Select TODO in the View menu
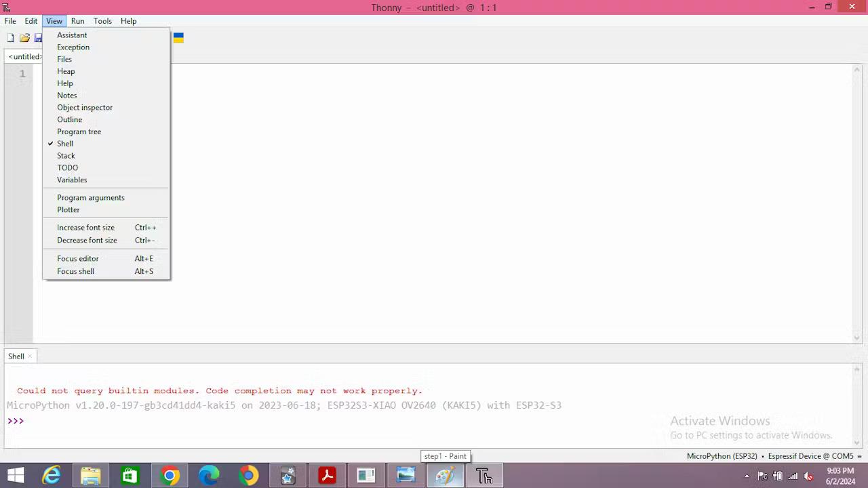The width and height of the screenshot is (868, 488). pos(106,167)
